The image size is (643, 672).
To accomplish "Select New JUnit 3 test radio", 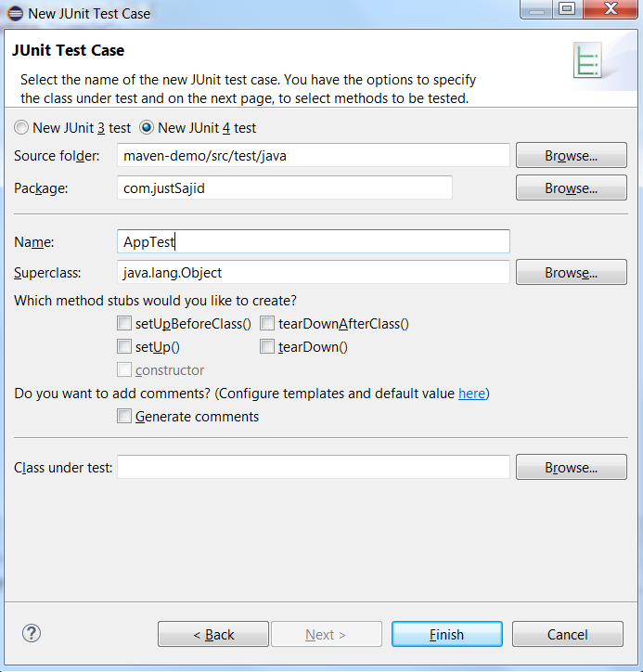I will click(x=21, y=128).
